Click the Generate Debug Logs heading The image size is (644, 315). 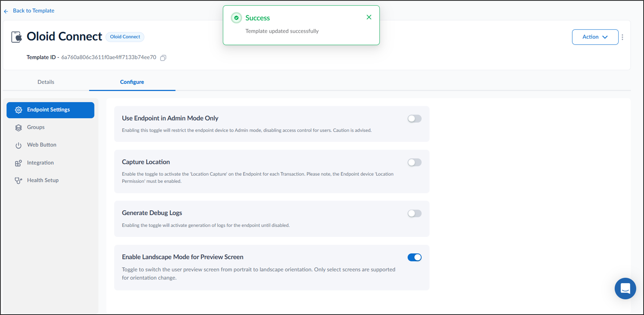coord(152,213)
